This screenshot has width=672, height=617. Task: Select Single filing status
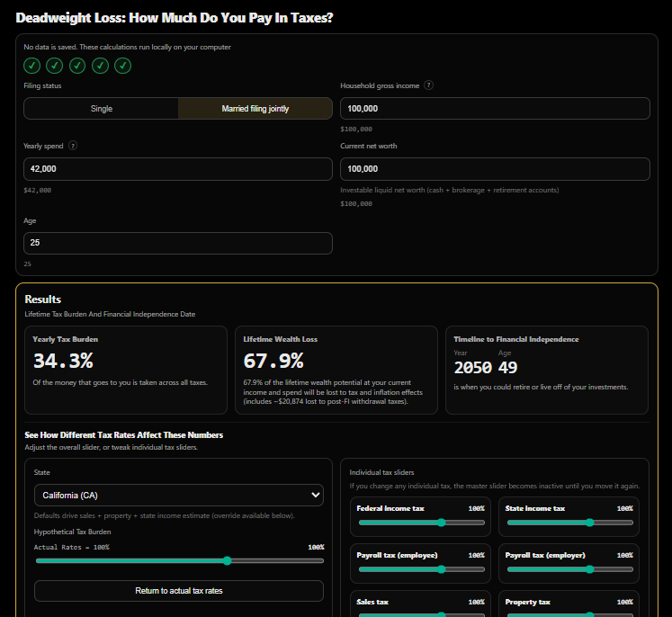(x=102, y=109)
